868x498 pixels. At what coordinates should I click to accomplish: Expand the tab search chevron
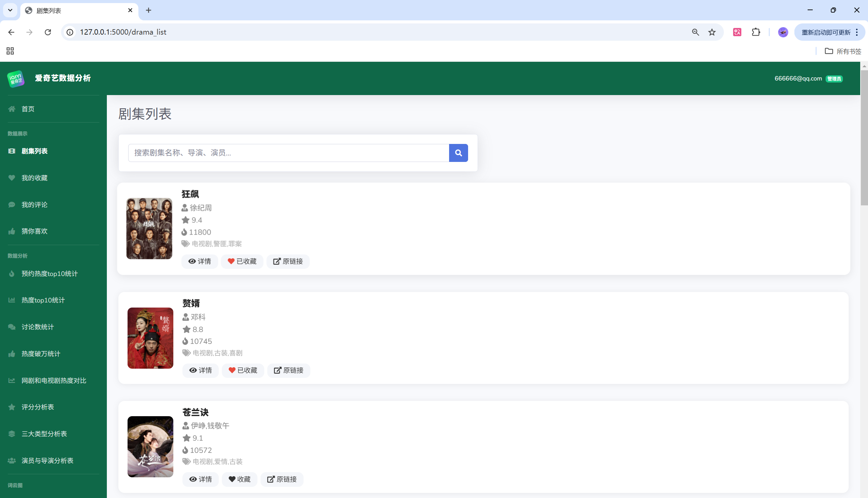click(10, 10)
